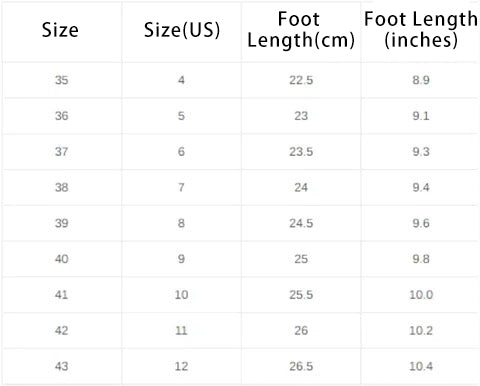Click the 24.5 cm cell
The height and width of the screenshot is (386, 480).
[301, 223]
